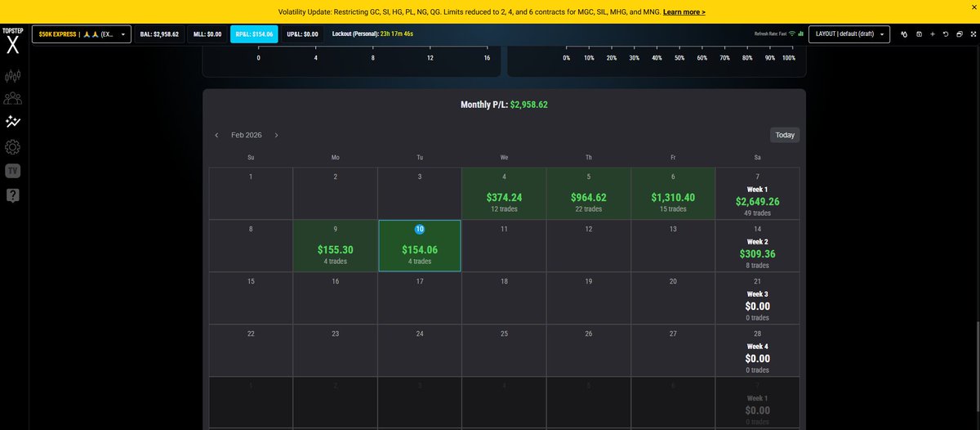
Task: Select the Feb 2 calendar cell
Action: pos(336,194)
